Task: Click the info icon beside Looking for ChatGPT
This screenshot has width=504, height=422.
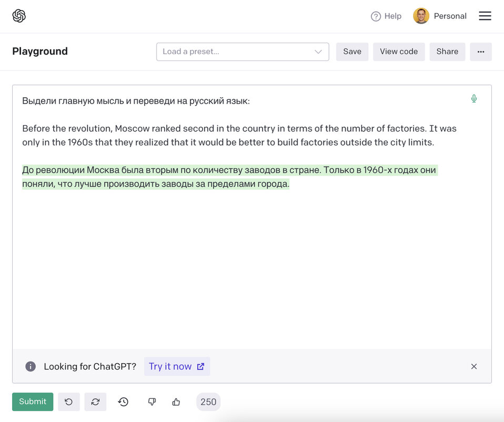Action: click(31, 366)
